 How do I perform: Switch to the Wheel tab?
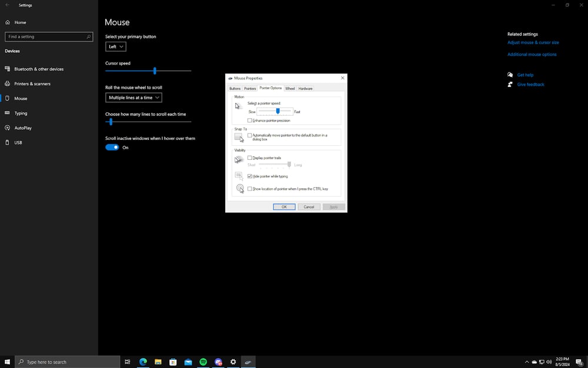tap(290, 88)
